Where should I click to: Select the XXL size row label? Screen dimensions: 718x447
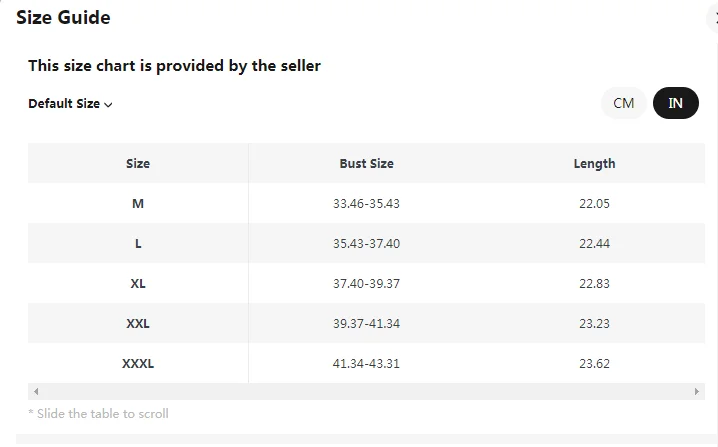138,323
